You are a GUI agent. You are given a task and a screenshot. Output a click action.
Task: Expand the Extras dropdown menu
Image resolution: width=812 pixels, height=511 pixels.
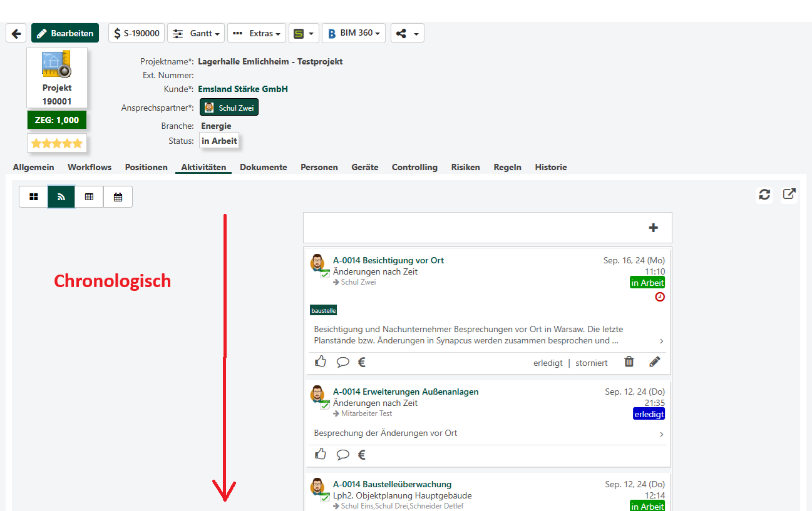tap(256, 33)
